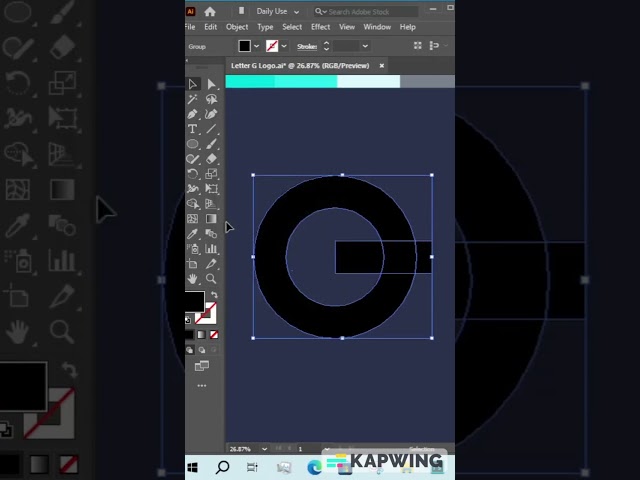The height and width of the screenshot is (480, 640).
Task: Select the Line Segment tool
Action: 211,129
